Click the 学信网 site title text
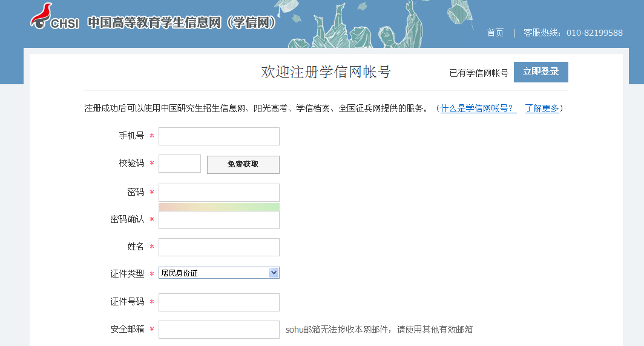 182,22
